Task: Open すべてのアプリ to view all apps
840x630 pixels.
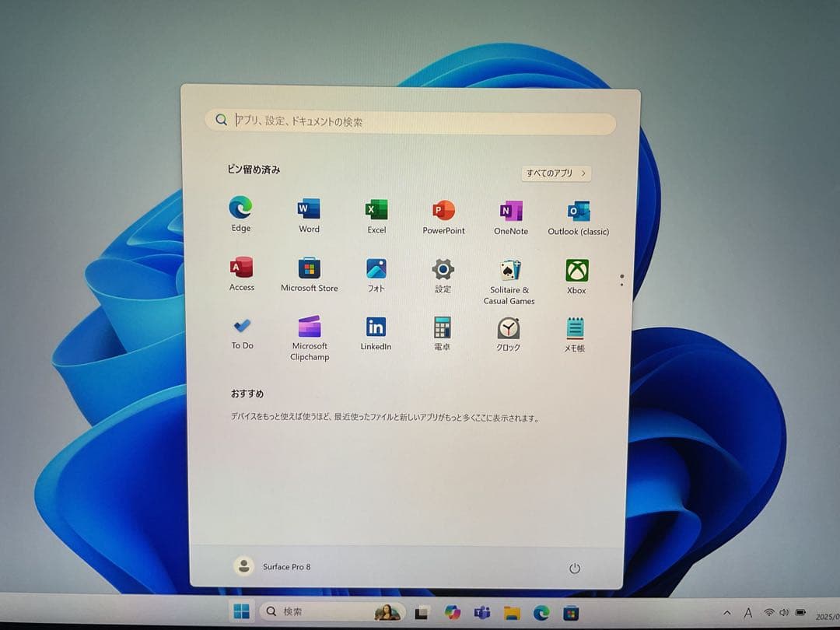Action: pos(555,173)
